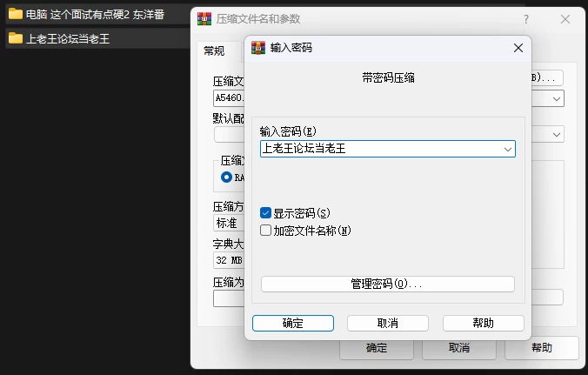Viewport: 588px width, 375px height.
Task: Click the WinRAR icon in password dialog title
Action: click(x=258, y=48)
